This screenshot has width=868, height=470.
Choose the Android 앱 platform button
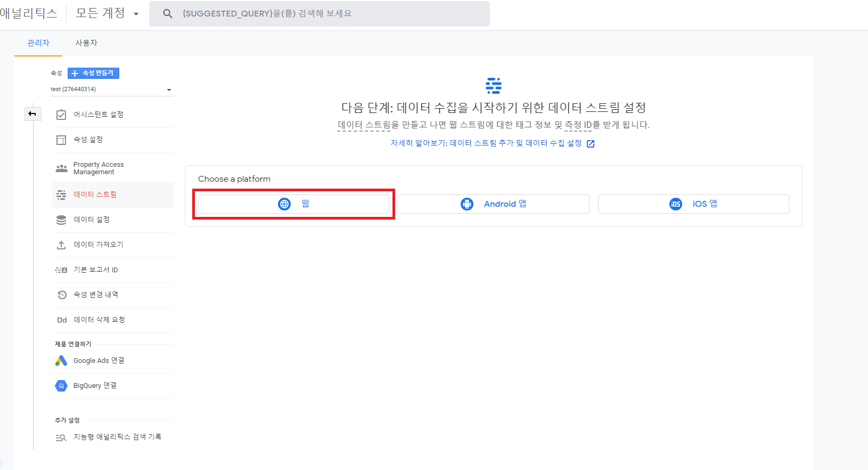[x=494, y=204]
